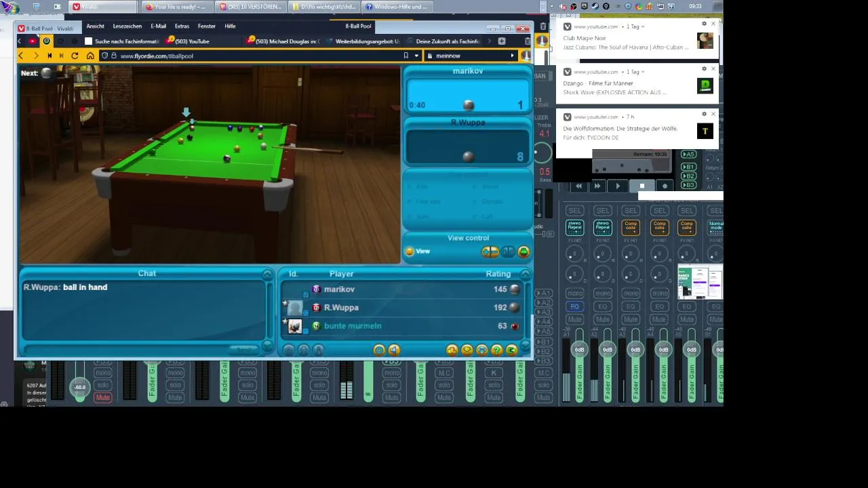Viewport: 868px width, 488px height.
Task: Go to the Vivaldi home page icon
Action: tap(90, 56)
